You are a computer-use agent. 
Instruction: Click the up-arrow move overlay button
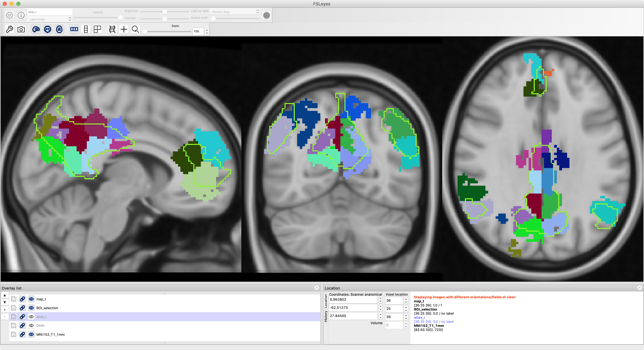click(5, 295)
